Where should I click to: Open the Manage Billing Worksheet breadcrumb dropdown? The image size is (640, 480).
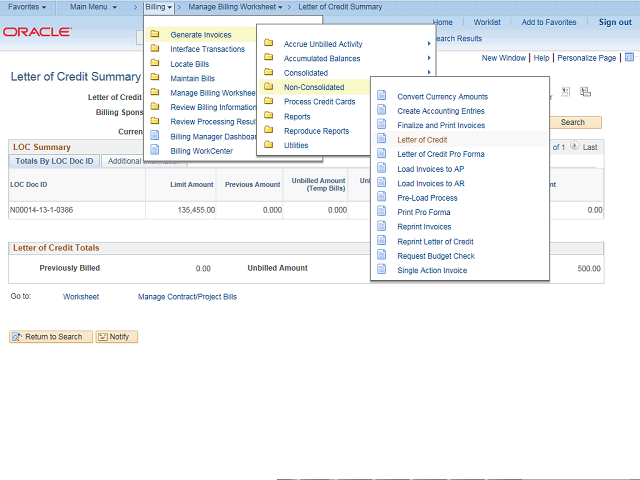pos(236,7)
